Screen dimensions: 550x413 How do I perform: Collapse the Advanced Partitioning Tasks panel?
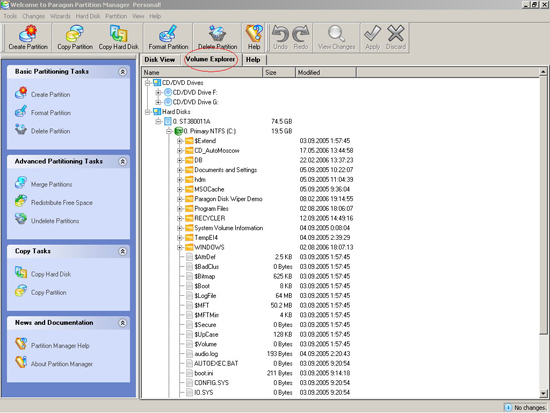pyautogui.click(x=122, y=161)
